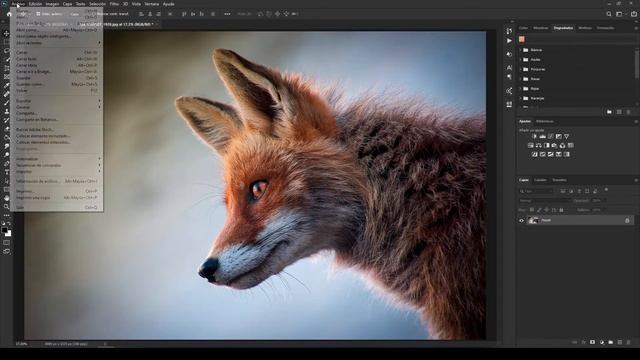Add a Color Balance adjustment
Viewport: 640px width, 360px height.
point(539,145)
